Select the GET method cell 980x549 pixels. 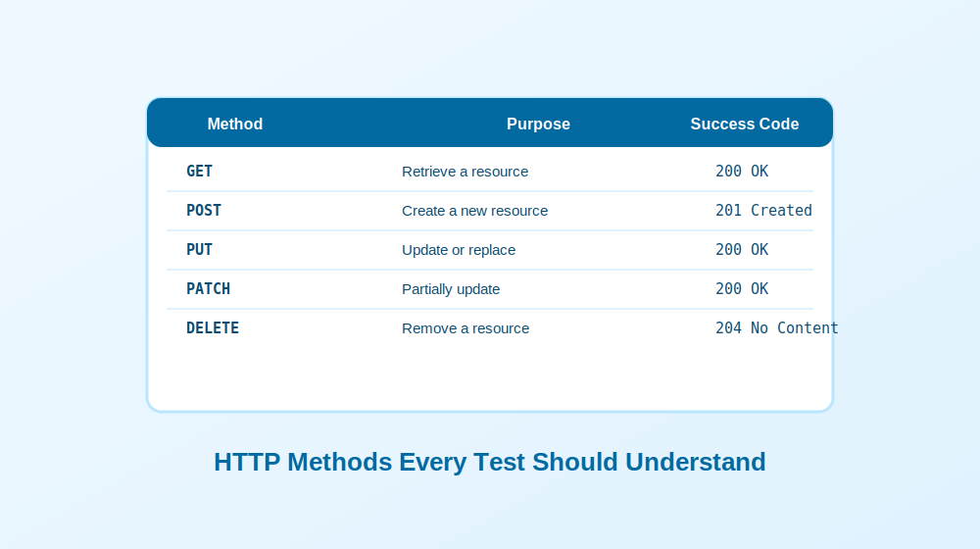pos(199,172)
